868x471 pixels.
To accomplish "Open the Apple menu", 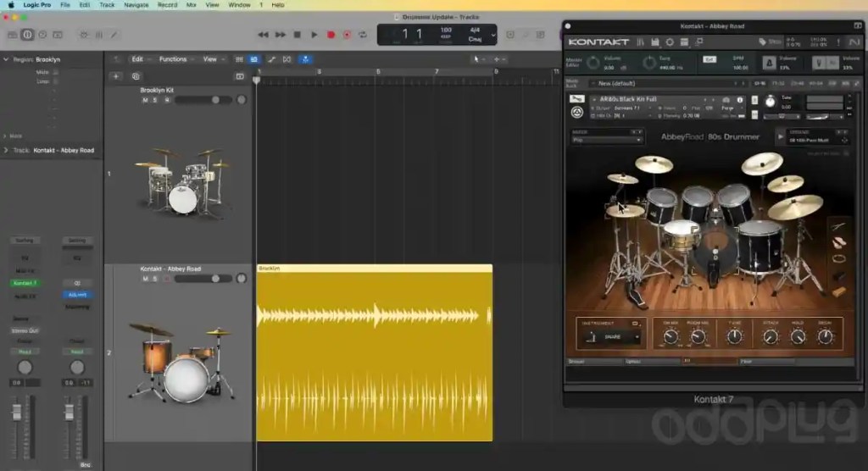I will [10, 5].
